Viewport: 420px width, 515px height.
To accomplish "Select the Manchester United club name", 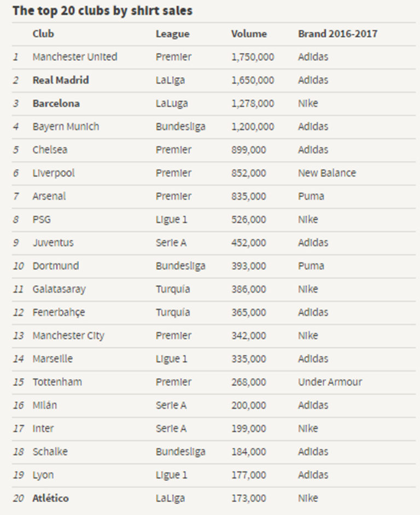I will (x=74, y=57).
